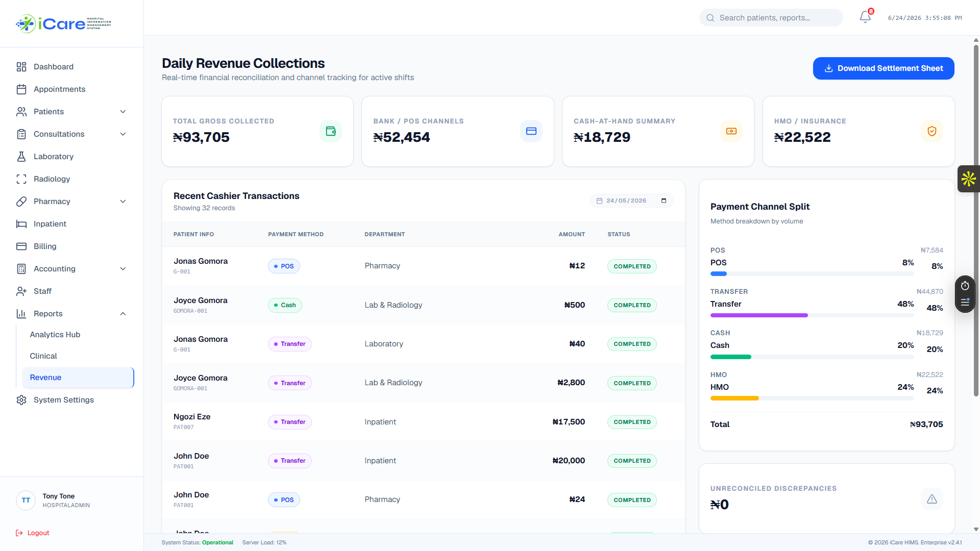Sort by the AMOUNT column header

[572, 234]
